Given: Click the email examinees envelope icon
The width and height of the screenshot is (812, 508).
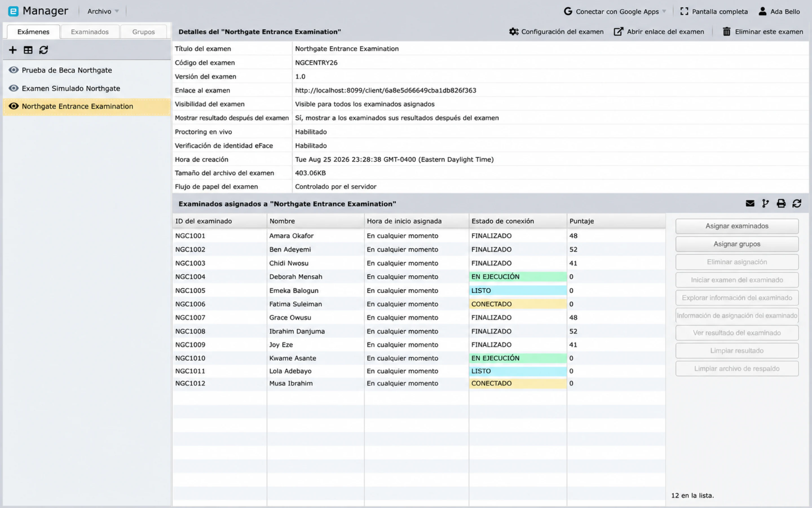Looking at the screenshot, I should point(750,203).
